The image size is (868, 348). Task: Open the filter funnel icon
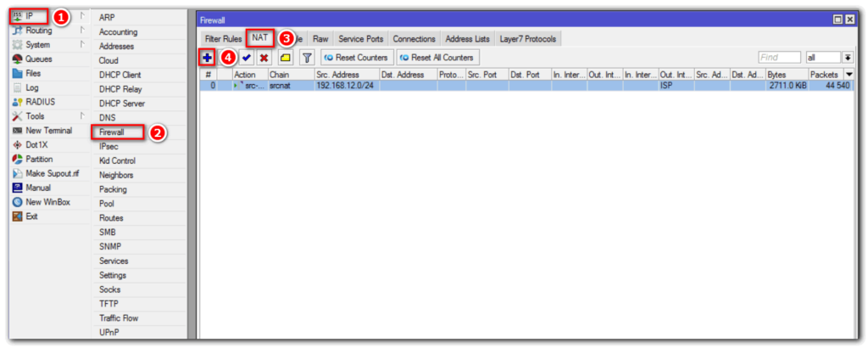click(x=307, y=57)
